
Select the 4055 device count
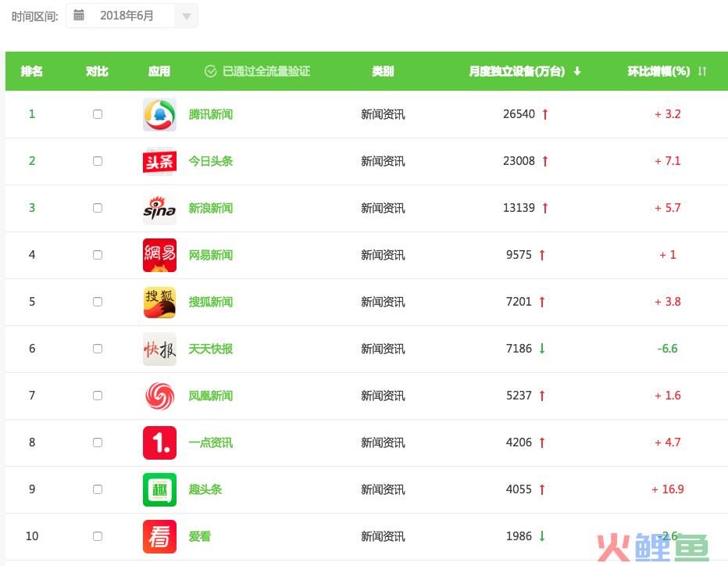(x=519, y=489)
